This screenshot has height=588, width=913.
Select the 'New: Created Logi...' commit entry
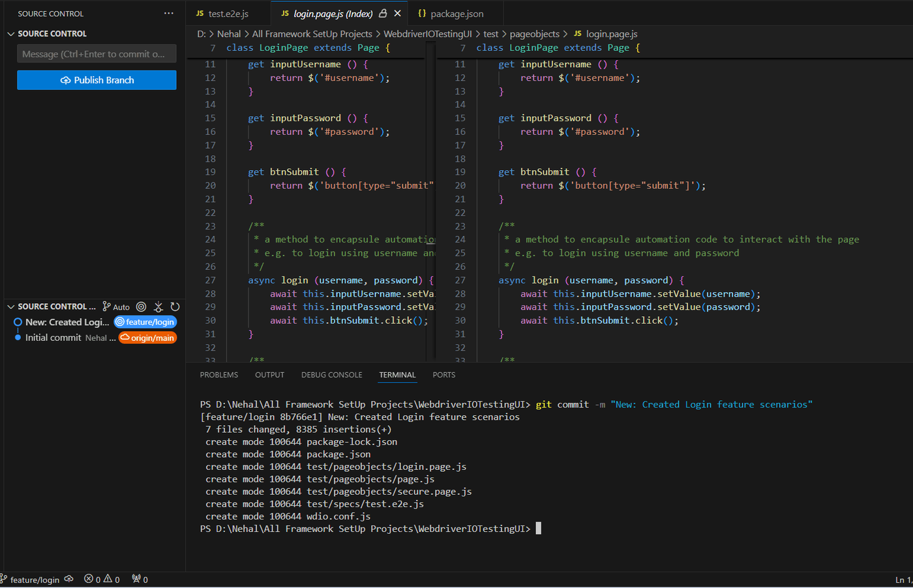tap(67, 322)
